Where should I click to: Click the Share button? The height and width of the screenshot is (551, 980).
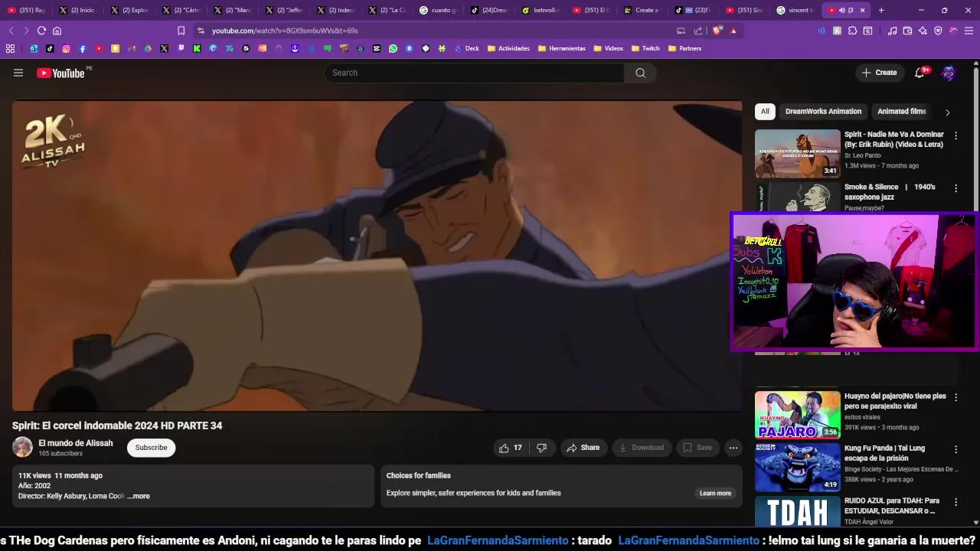click(583, 448)
